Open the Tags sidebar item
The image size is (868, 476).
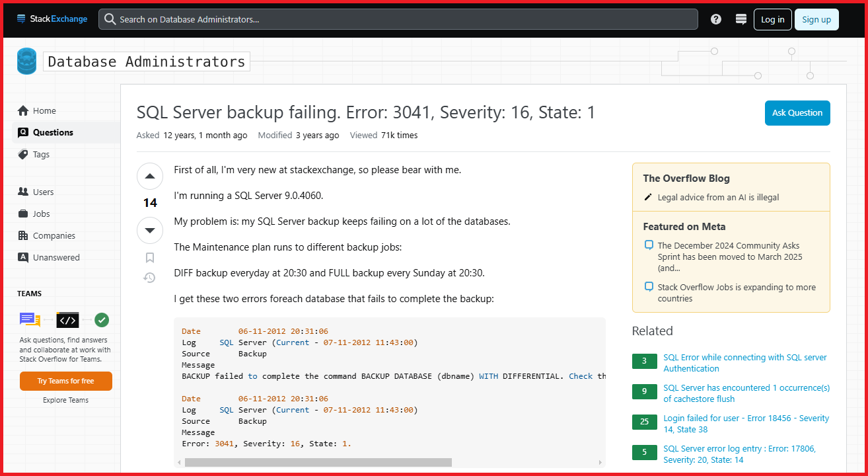click(66, 154)
